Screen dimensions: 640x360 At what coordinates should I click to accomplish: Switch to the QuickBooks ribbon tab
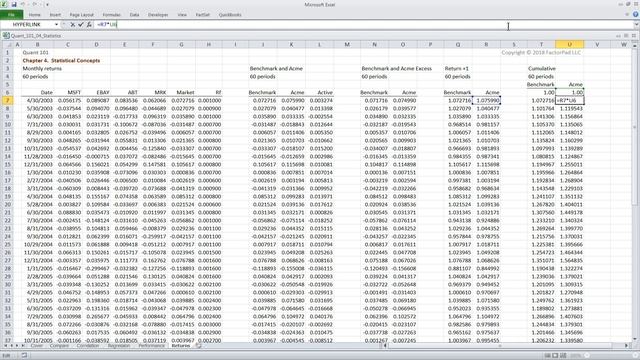tap(230, 15)
